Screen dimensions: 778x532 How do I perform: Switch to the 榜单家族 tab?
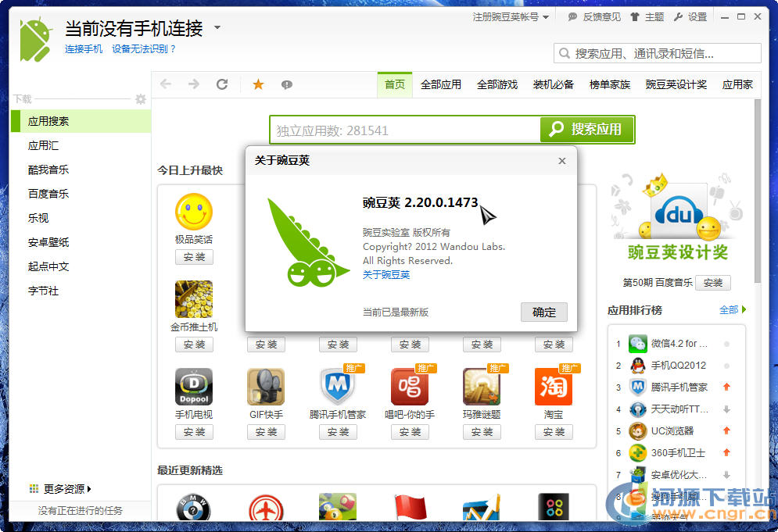click(x=610, y=85)
